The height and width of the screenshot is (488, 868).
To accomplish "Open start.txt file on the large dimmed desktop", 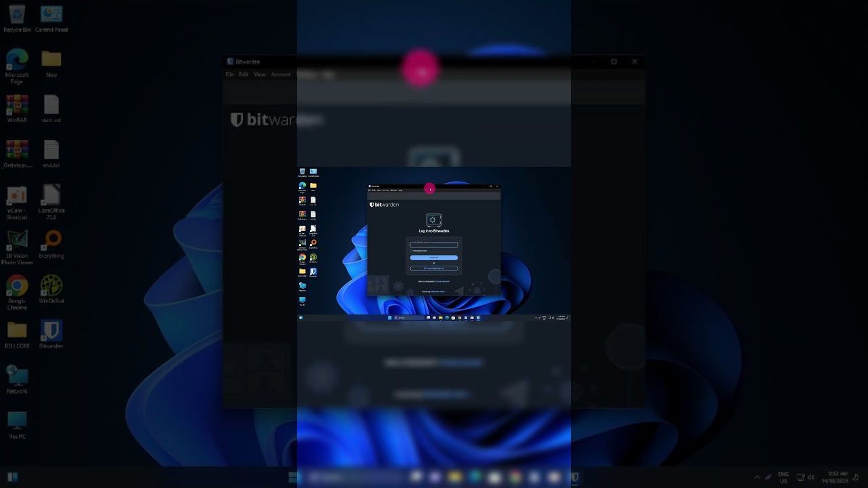I will pyautogui.click(x=52, y=108).
